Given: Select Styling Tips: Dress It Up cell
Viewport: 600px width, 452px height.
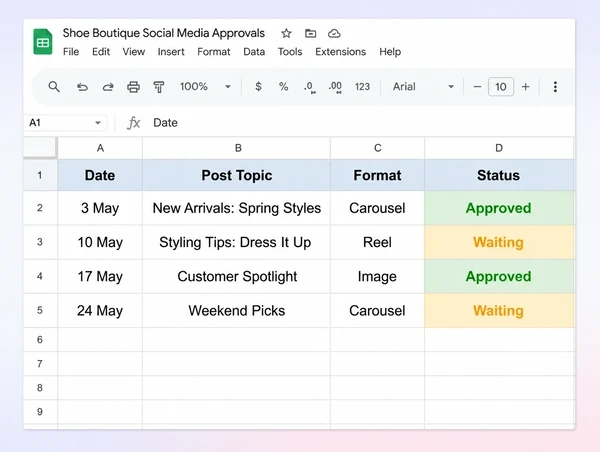Looking at the screenshot, I should point(236,242).
